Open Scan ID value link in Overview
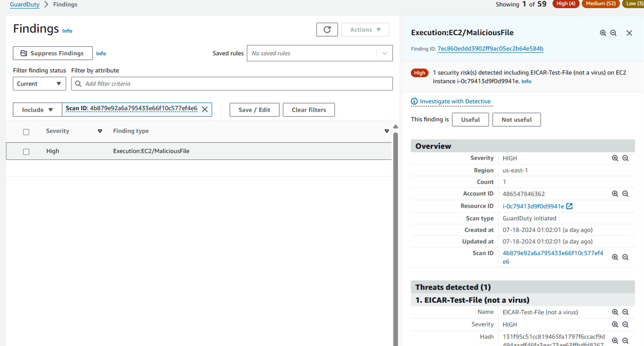This screenshot has height=346, width=644. pyautogui.click(x=553, y=257)
